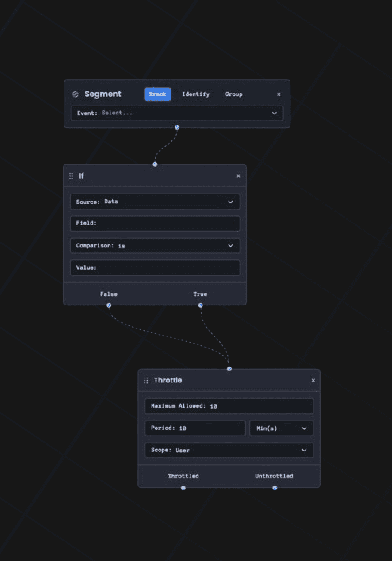Screen dimensions: 392x561
Task: Click the Throttled output connector
Action: coord(183,488)
